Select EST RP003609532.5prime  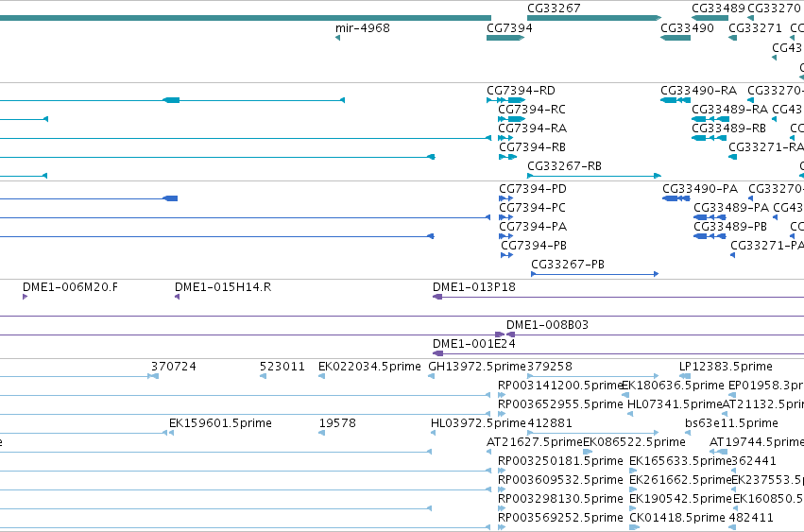[560, 480]
